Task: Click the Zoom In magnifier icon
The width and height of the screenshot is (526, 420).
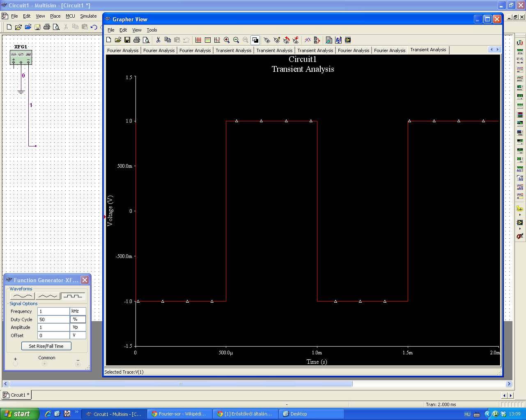Action: [227, 40]
